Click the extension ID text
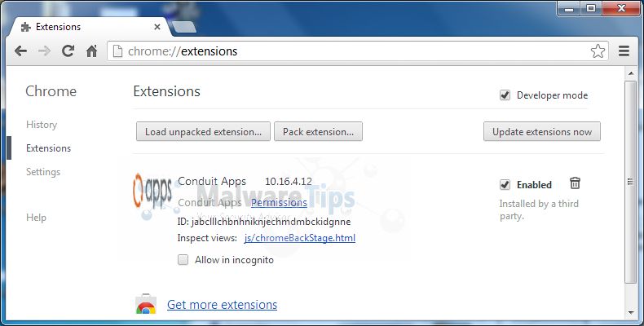The image size is (644, 326). pos(264,222)
